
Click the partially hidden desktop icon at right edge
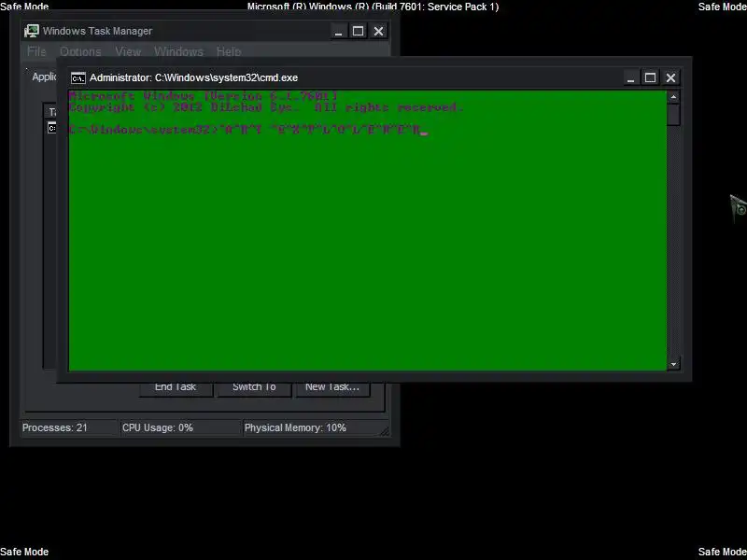[x=739, y=208]
